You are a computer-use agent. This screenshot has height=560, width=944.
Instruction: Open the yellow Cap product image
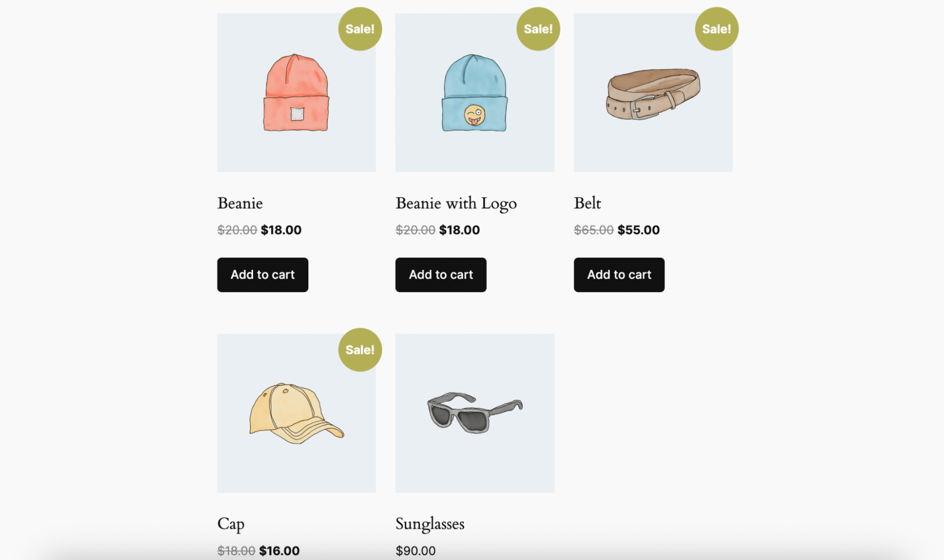[x=296, y=413]
